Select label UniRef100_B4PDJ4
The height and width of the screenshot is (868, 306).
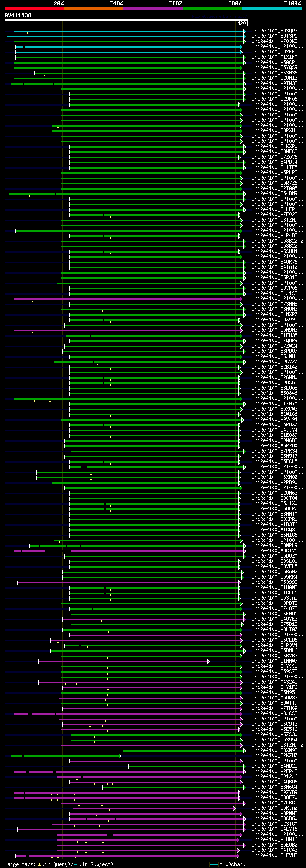click(x=274, y=162)
